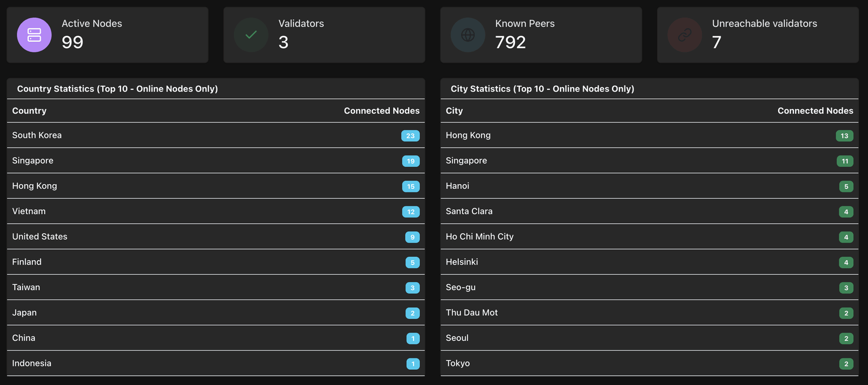Click the Hong Kong city count badge
The image size is (868, 385).
click(844, 136)
